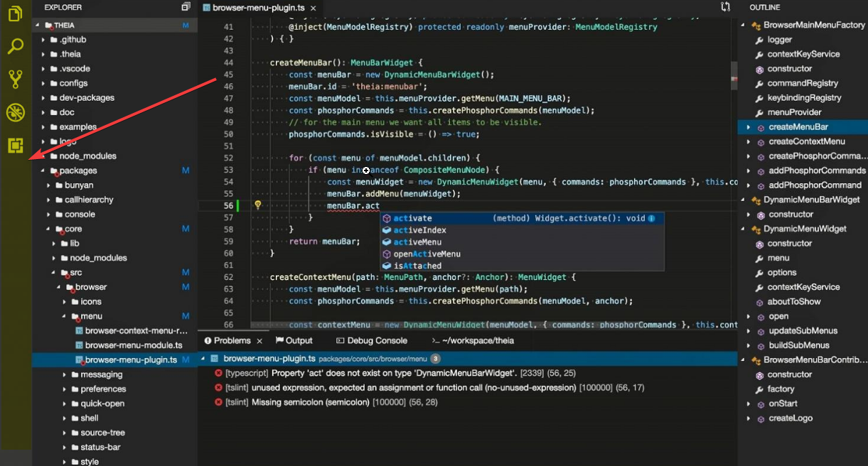Click the file icon in Problems list header row
This screenshot has width=868, height=466.
215,359
